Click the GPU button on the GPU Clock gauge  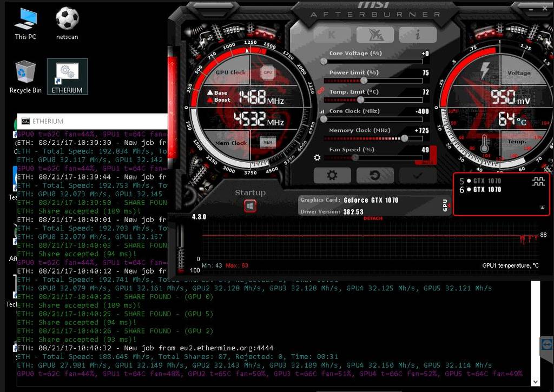268,72
